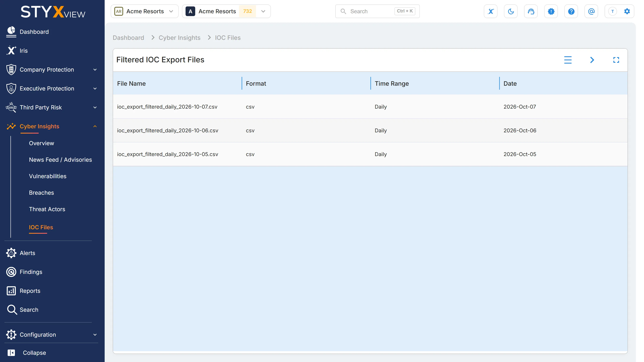Click the csv format cell in 2026-10-06 row
Image resolution: width=644 pixels, height=362 pixels.
click(x=250, y=130)
